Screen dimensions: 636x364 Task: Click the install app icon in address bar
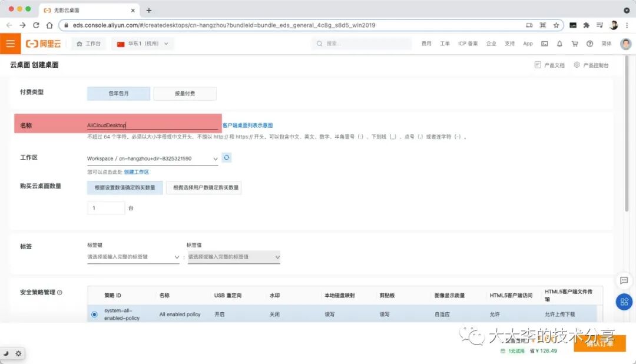click(529, 25)
